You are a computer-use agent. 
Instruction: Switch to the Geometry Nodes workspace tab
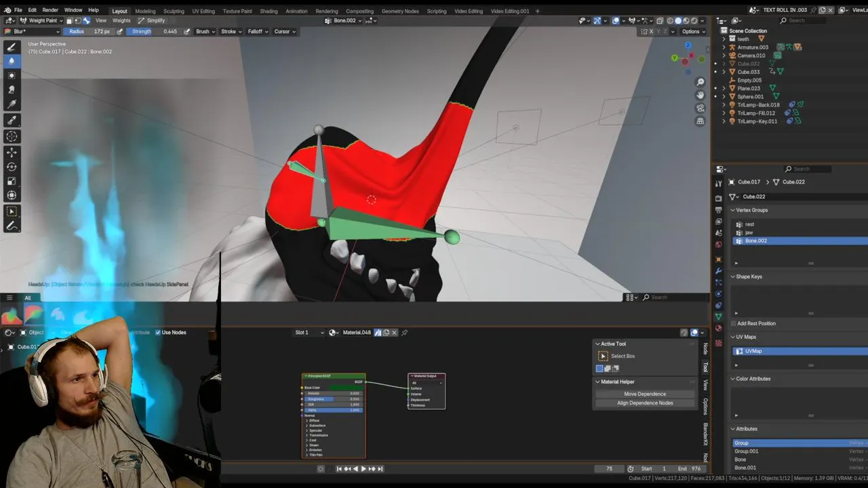tap(400, 11)
